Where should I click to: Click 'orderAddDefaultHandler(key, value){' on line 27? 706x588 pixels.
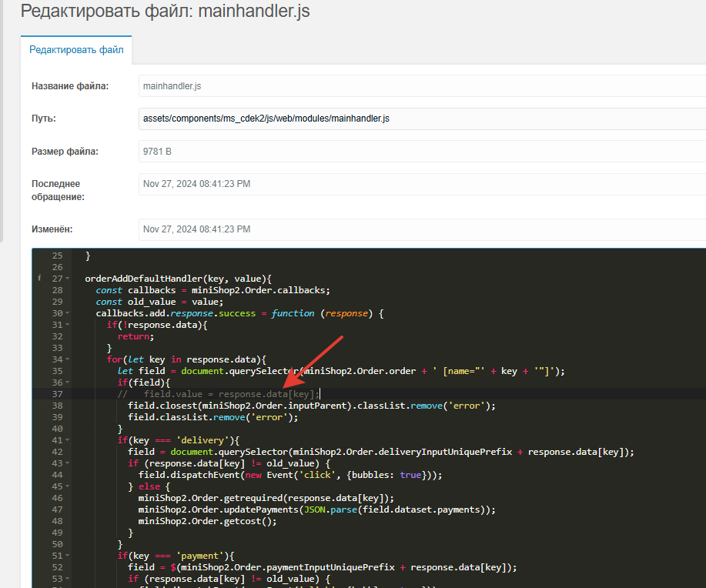(179, 279)
